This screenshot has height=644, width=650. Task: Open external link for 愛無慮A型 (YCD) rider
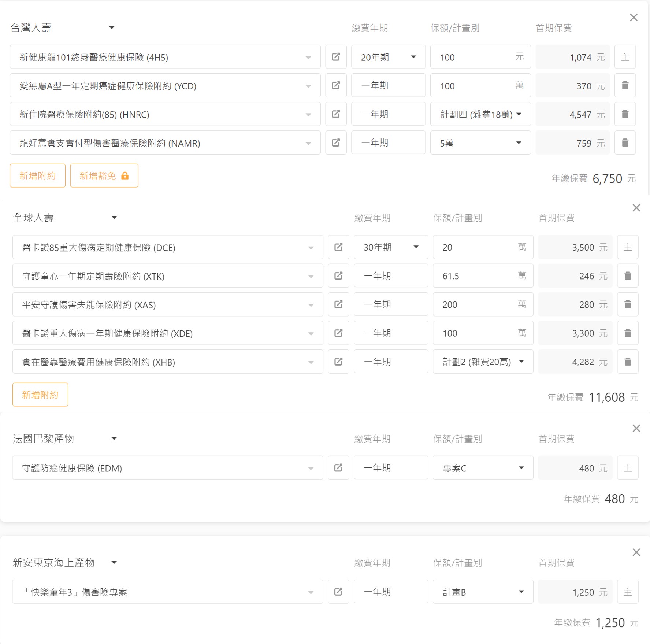click(336, 85)
